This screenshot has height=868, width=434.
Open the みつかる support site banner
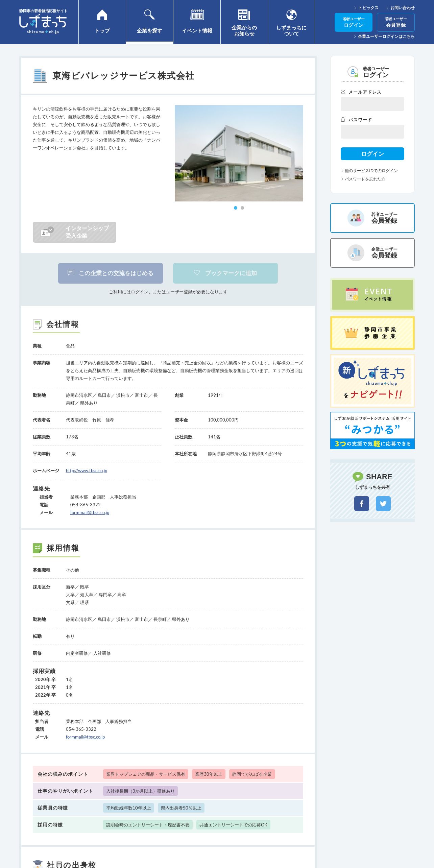coord(372,431)
